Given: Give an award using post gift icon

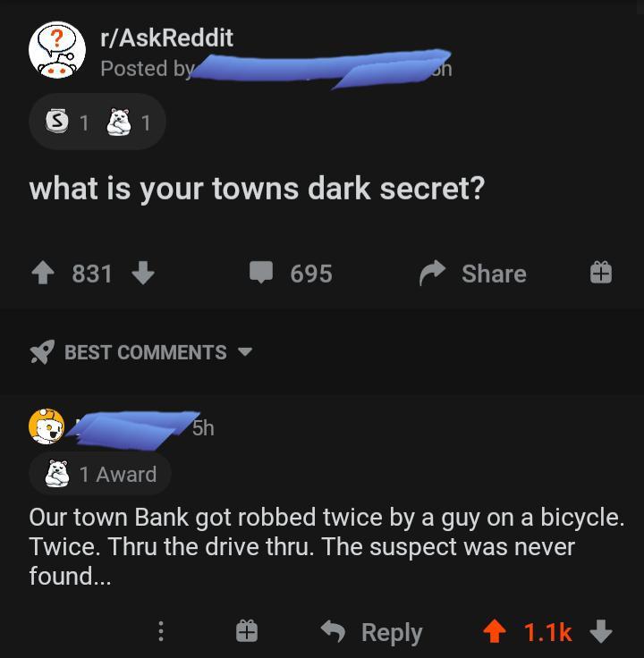Looking at the screenshot, I should coord(601,273).
